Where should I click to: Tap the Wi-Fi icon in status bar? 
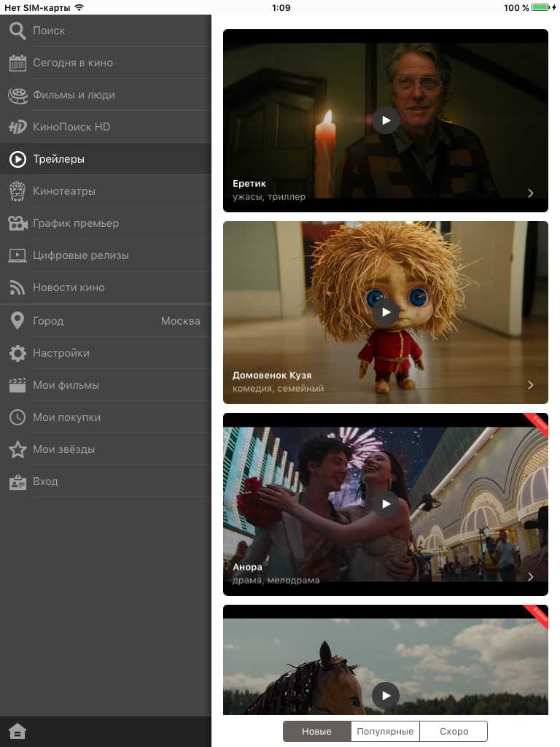pos(79,7)
